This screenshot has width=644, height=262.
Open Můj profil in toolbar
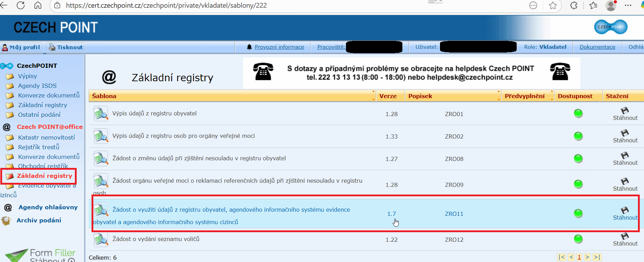tap(21, 47)
